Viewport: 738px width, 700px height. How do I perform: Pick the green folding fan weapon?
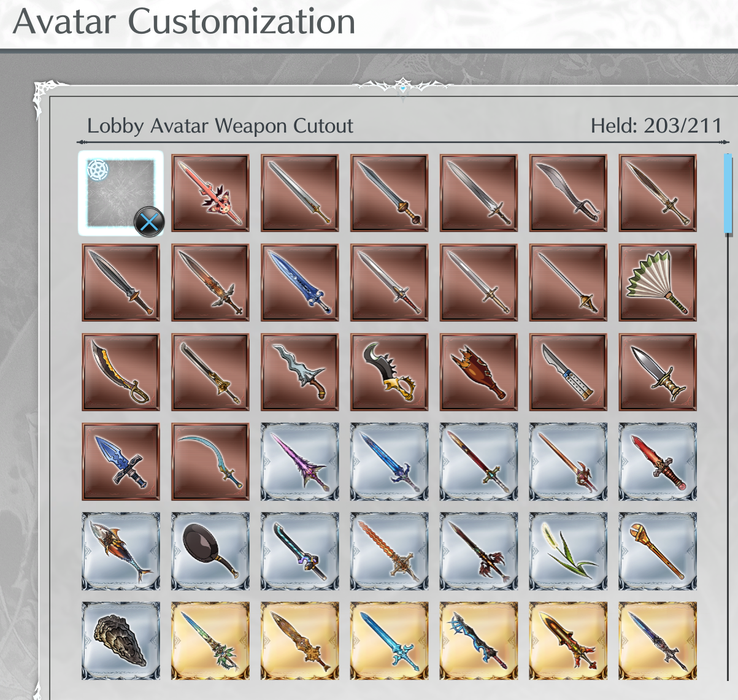pos(658,283)
